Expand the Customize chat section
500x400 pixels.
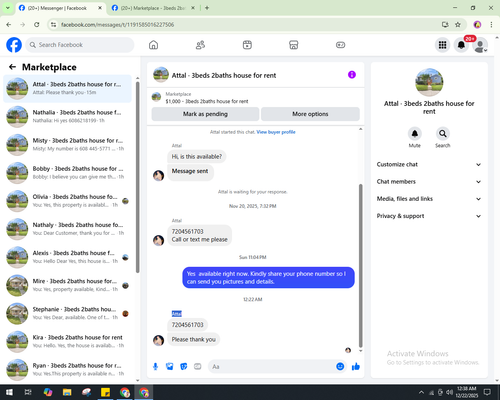pyautogui.click(x=429, y=164)
